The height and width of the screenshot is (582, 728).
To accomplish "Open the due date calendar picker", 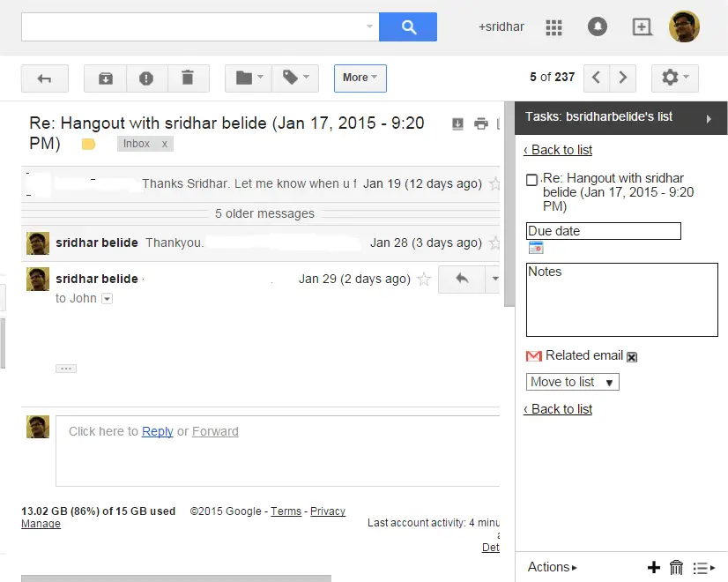I will [x=536, y=248].
